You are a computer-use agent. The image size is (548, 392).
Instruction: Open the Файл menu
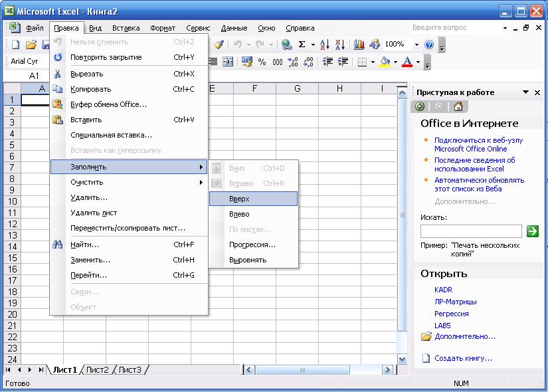click(x=35, y=28)
